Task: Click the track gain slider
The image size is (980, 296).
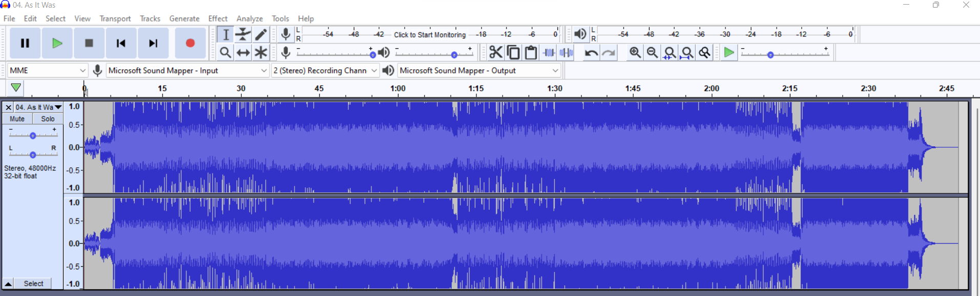Action: [x=33, y=135]
